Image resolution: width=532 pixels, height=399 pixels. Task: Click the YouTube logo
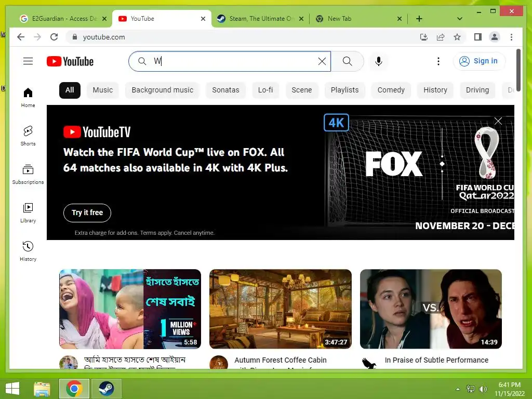pos(70,61)
